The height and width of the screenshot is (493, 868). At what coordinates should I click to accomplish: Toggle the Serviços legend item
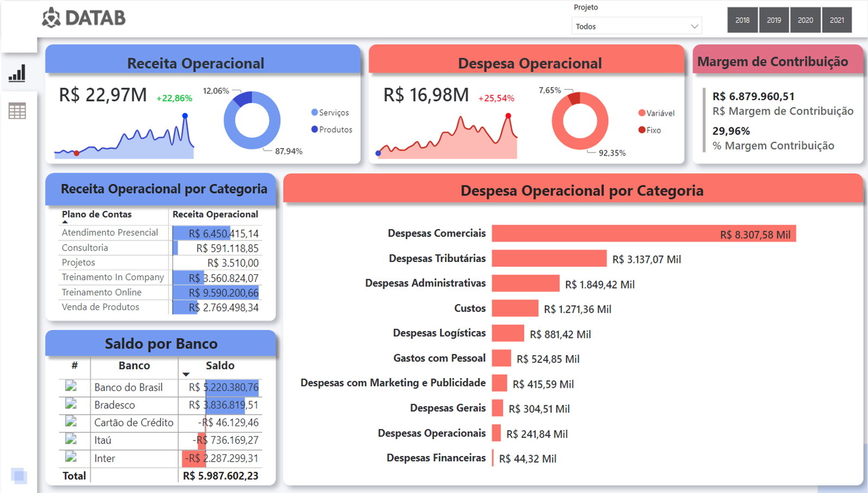(x=330, y=113)
